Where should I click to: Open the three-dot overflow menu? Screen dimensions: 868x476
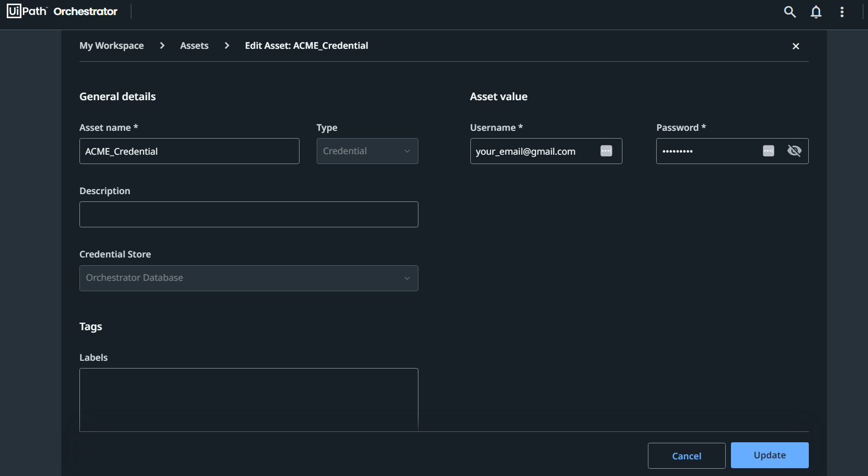point(842,11)
